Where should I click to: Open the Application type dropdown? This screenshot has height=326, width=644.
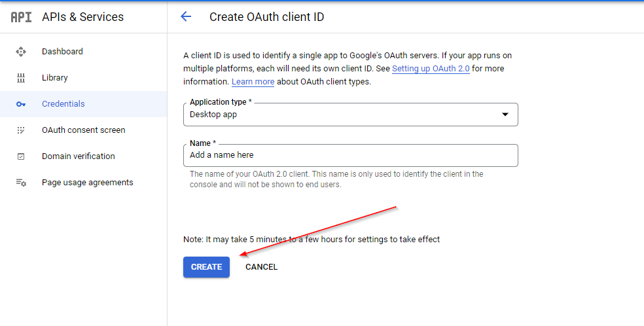pyautogui.click(x=350, y=115)
